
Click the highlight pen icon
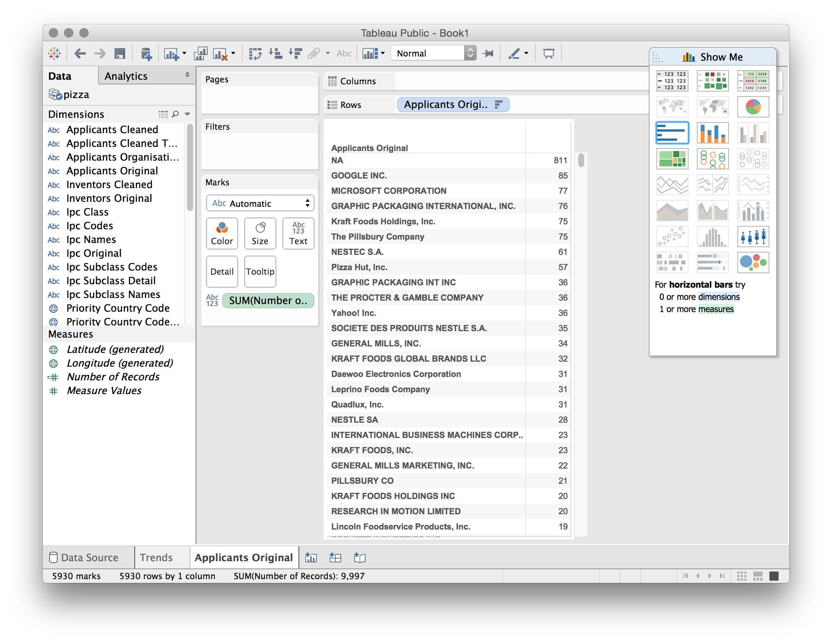[514, 53]
